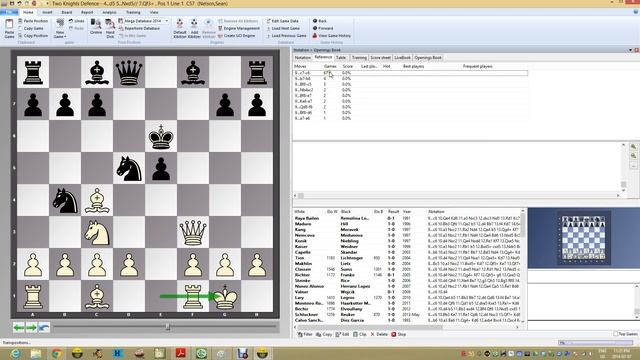The image size is (640, 360).
Task: Click Remove All Kibitzers
Action: click(x=238, y=21)
